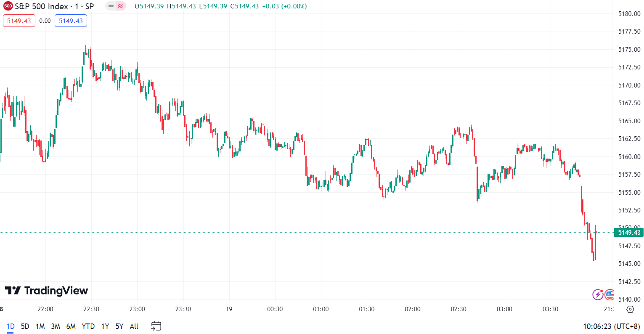Click the pink approximate-data indicator icon

coord(121,6)
